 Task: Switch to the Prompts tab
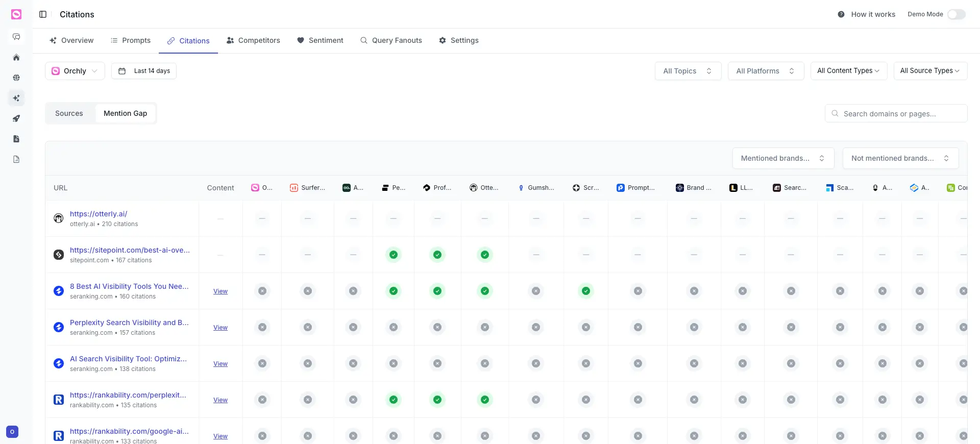pyautogui.click(x=131, y=40)
